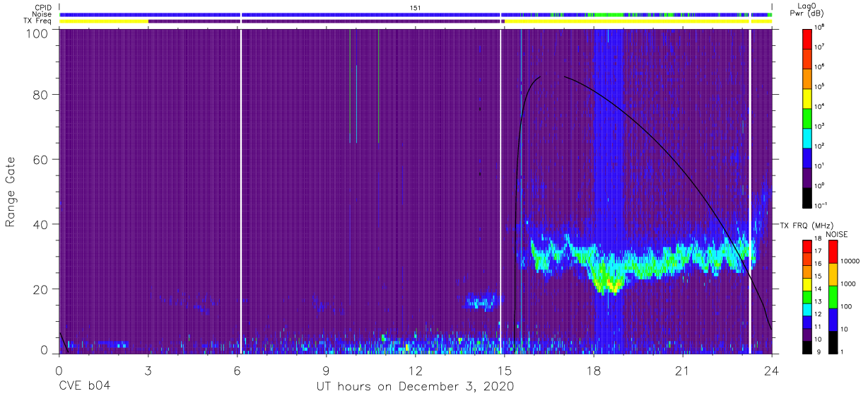Click the y-axis tick label '100'

click(37, 33)
